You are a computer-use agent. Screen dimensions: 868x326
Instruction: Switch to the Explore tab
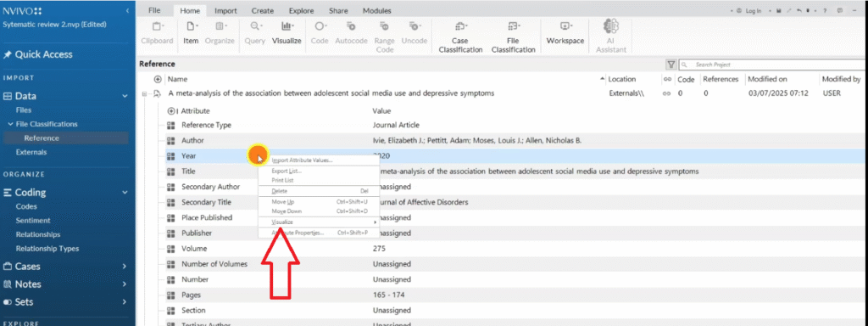tap(301, 10)
